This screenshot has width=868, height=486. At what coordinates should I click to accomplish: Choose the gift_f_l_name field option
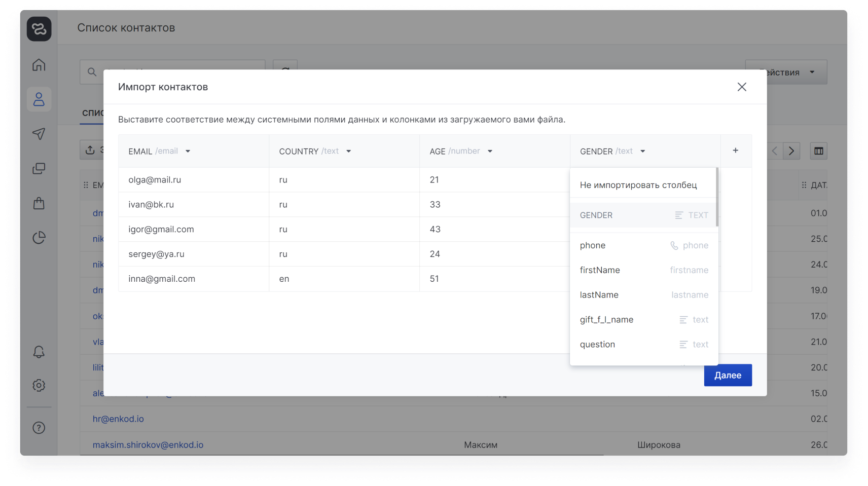[x=644, y=320]
